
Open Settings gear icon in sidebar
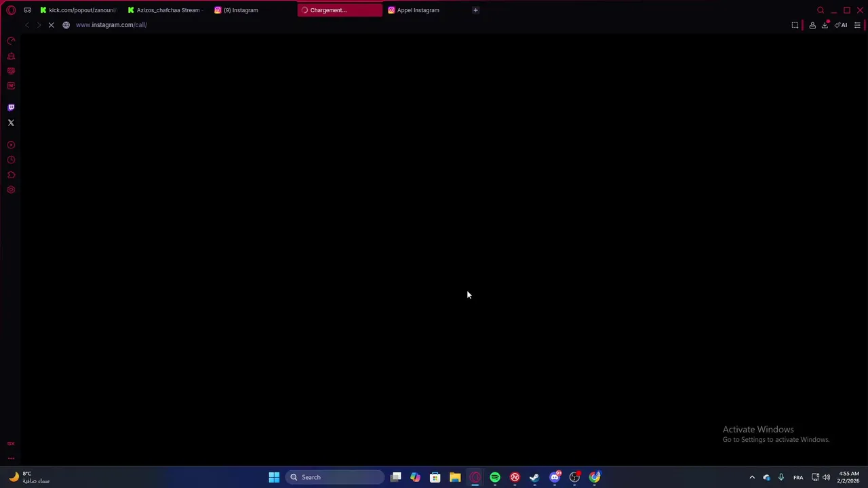click(x=11, y=190)
